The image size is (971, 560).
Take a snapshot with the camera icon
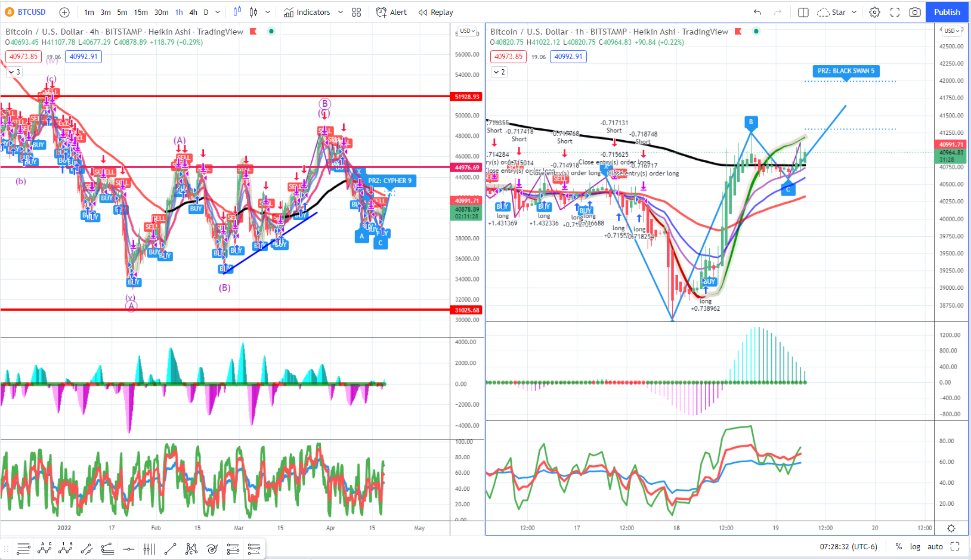click(915, 12)
